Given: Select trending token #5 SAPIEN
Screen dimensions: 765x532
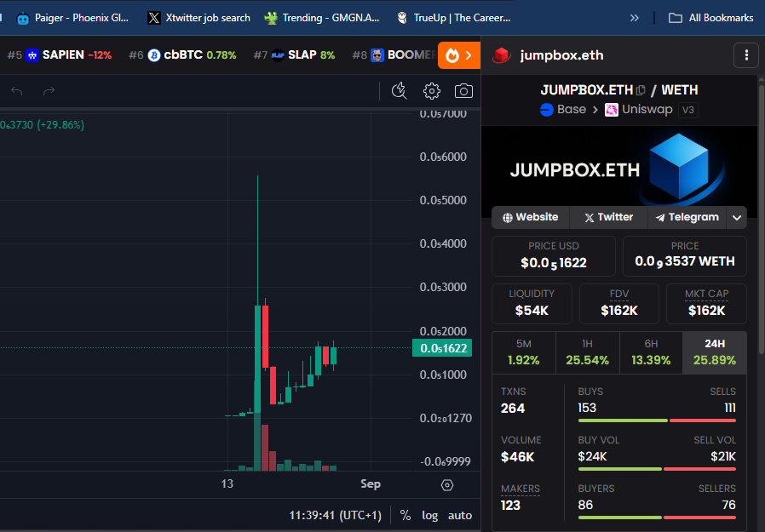Looking at the screenshot, I should [x=60, y=55].
